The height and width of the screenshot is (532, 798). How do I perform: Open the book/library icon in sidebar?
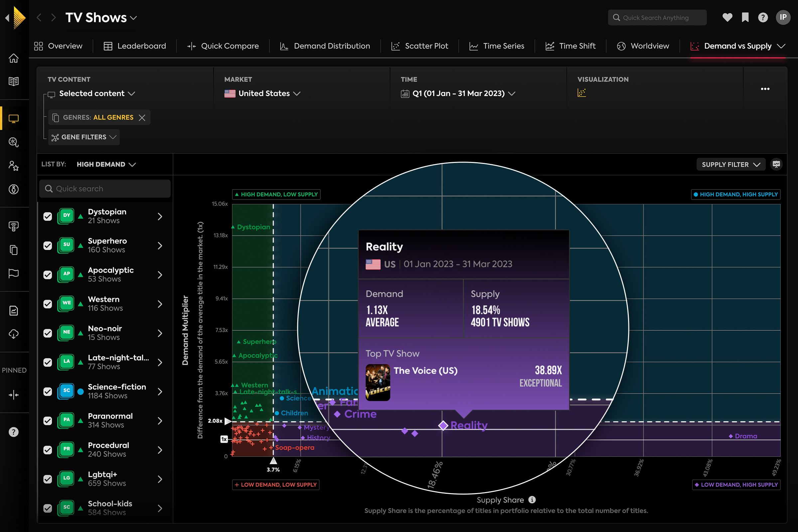tap(14, 81)
